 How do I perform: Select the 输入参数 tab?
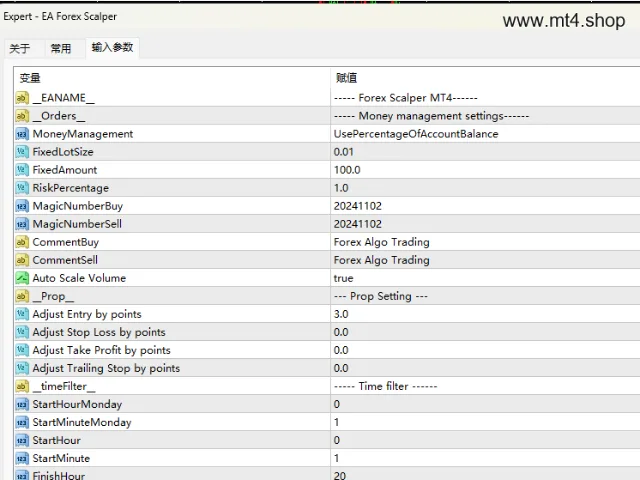(x=112, y=48)
